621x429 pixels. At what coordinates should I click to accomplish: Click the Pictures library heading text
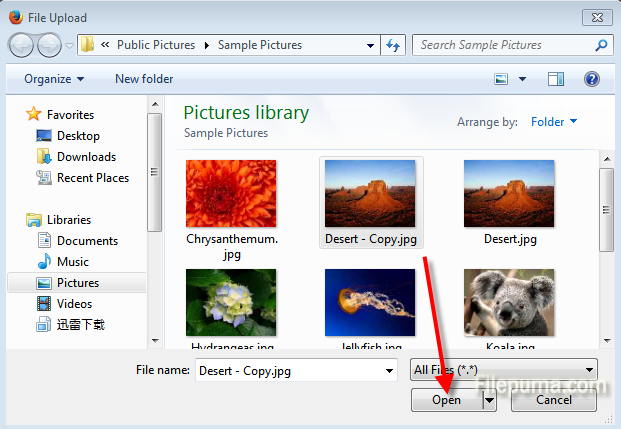pyautogui.click(x=246, y=112)
